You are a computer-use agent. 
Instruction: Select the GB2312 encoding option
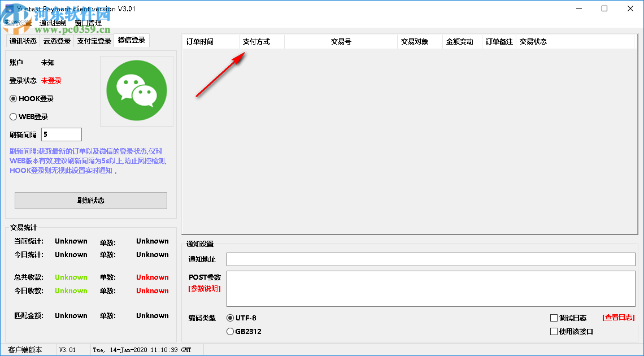tap(231, 332)
